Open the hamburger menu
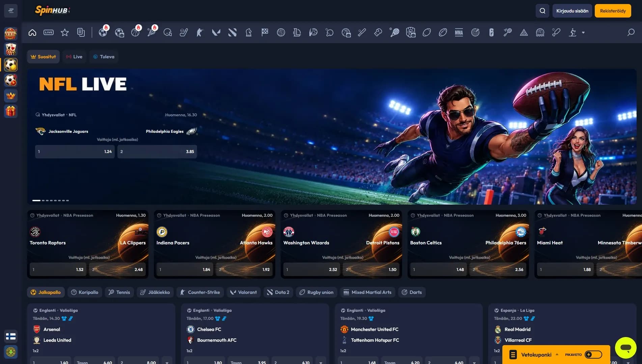This screenshot has width=642, height=364. click(x=11, y=11)
